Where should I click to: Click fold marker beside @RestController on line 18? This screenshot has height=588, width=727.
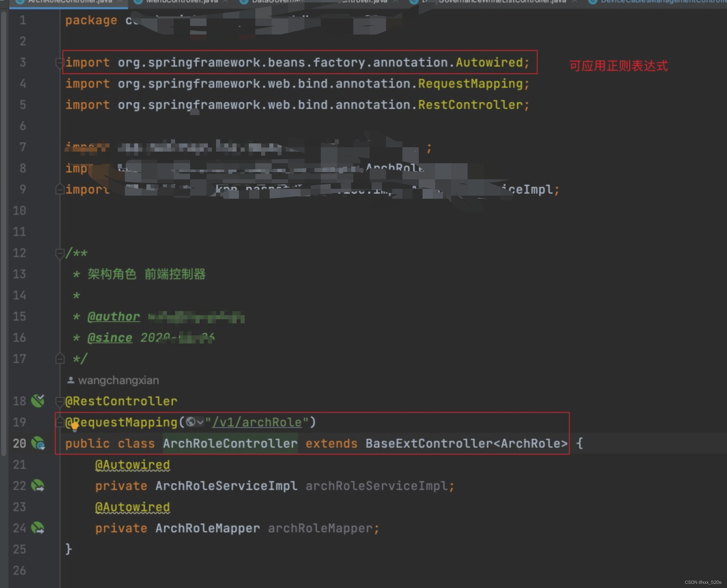pyautogui.click(x=60, y=402)
